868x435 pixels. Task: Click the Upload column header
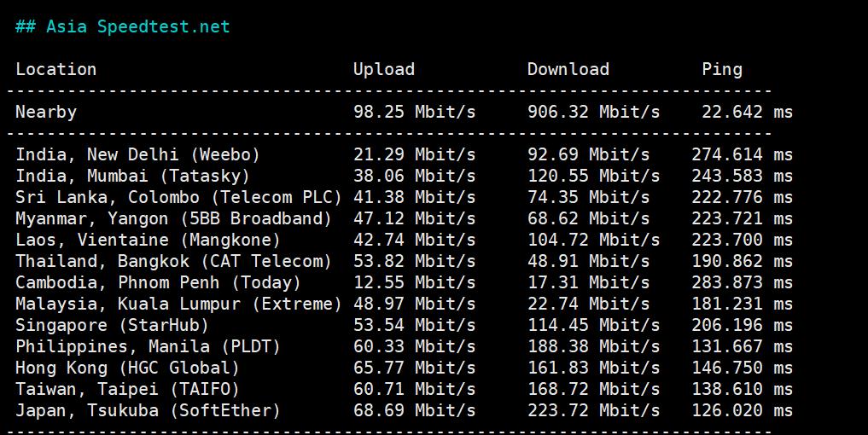pyautogui.click(x=384, y=70)
